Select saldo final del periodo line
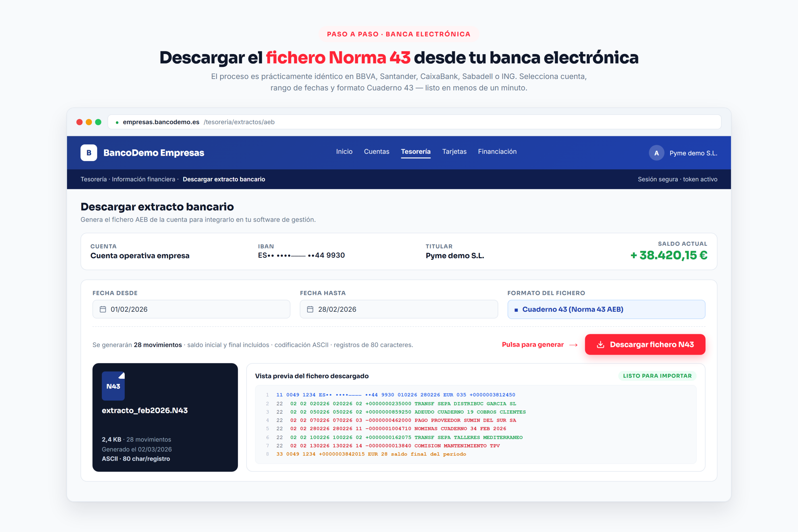This screenshot has height=532, width=798. pyautogui.click(x=371, y=454)
